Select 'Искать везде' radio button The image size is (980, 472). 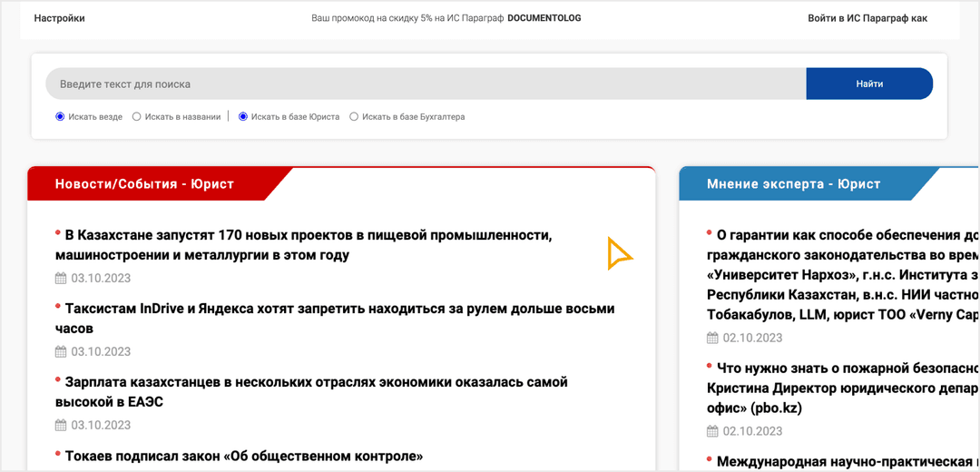[x=60, y=117]
